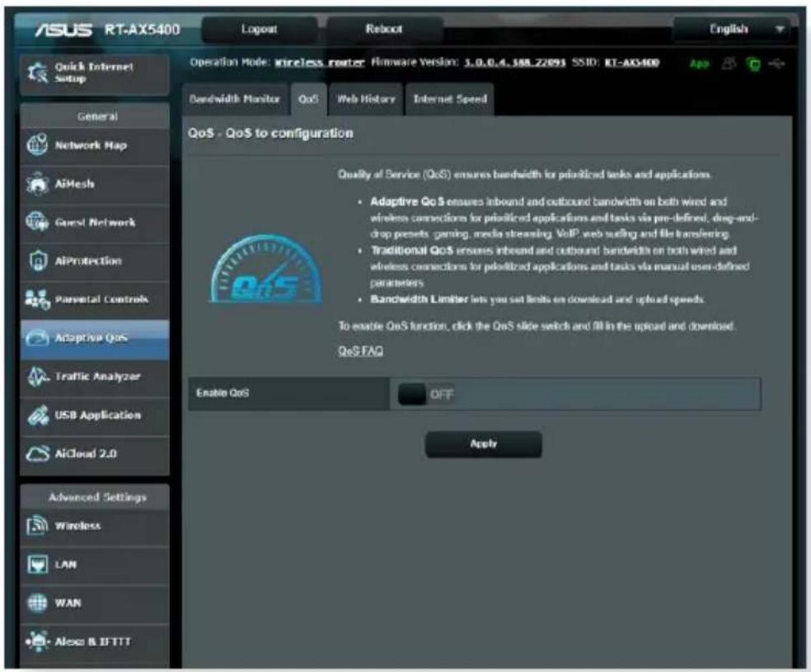Open the AiMesh menu entry
811x672 pixels.
[x=95, y=184]
